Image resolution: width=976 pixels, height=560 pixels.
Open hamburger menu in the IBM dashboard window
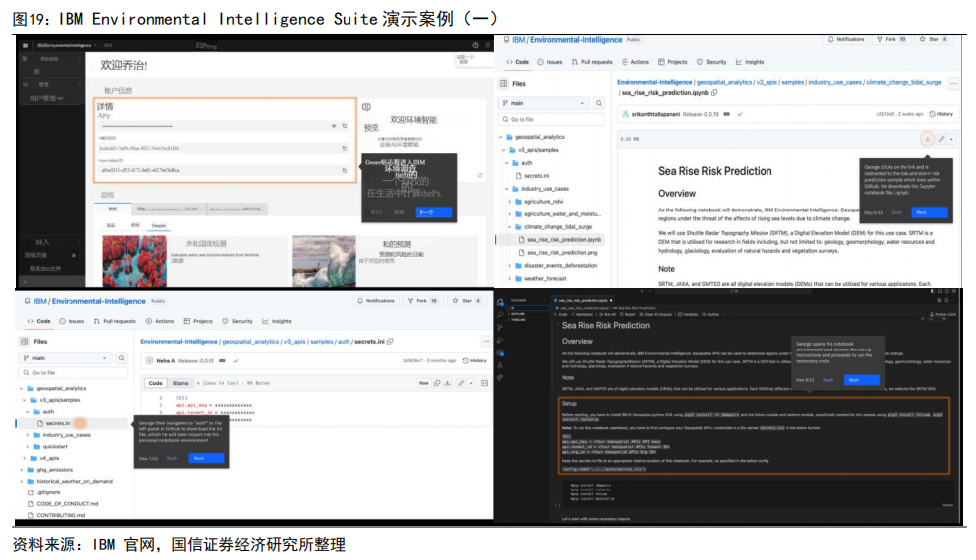25,45
